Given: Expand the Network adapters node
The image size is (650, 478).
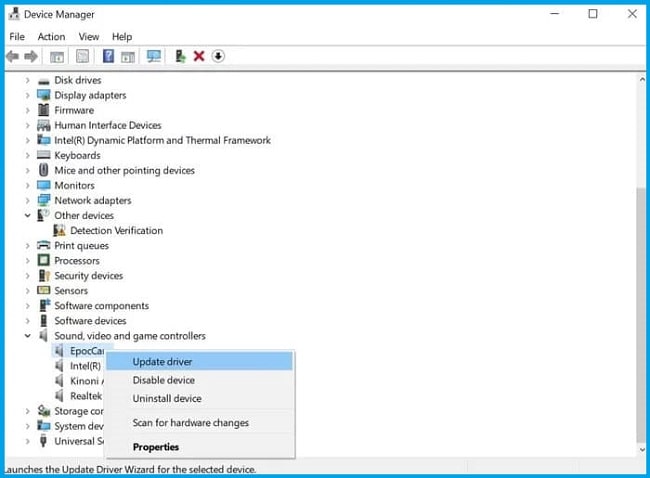Looking at the screenshot, I should (x=27, y=201).
